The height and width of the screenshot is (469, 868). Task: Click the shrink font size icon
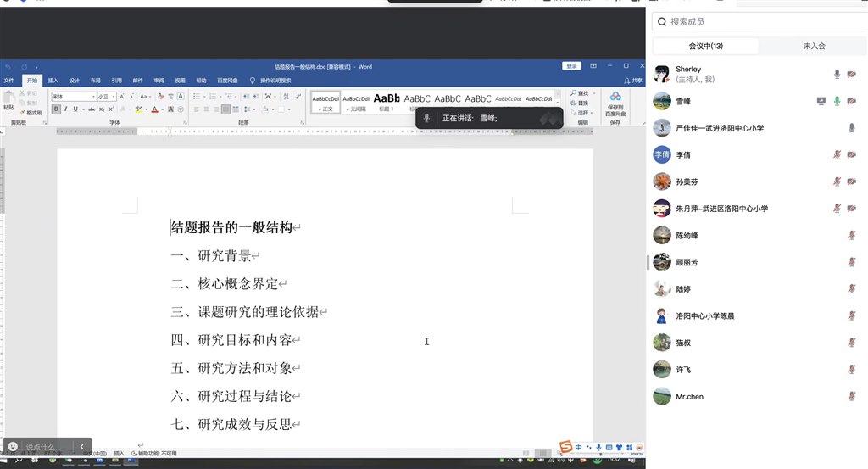[x=131, y=97]
